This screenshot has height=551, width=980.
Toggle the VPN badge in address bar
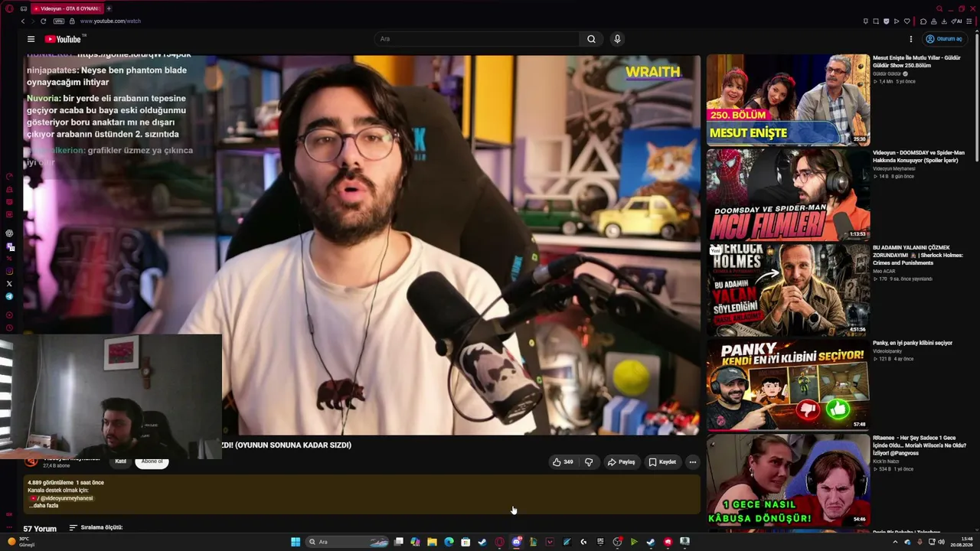[x=59, y=21]
